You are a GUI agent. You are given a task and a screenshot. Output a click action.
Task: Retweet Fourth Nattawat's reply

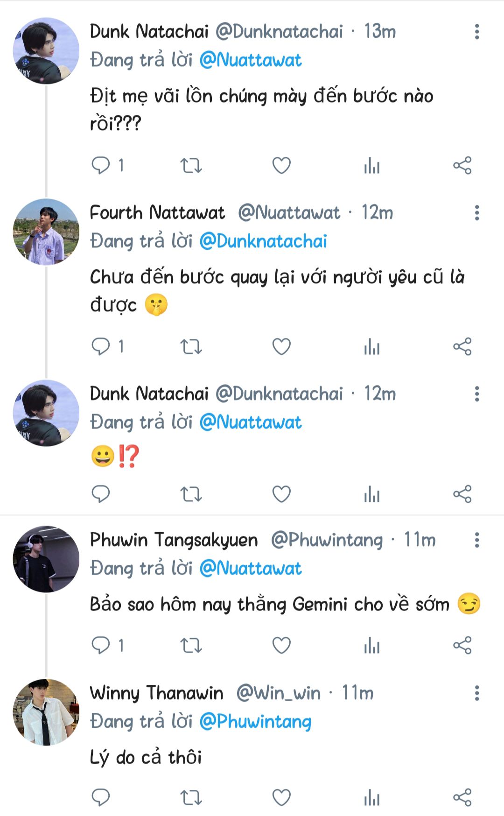click(x=191, y=347)
